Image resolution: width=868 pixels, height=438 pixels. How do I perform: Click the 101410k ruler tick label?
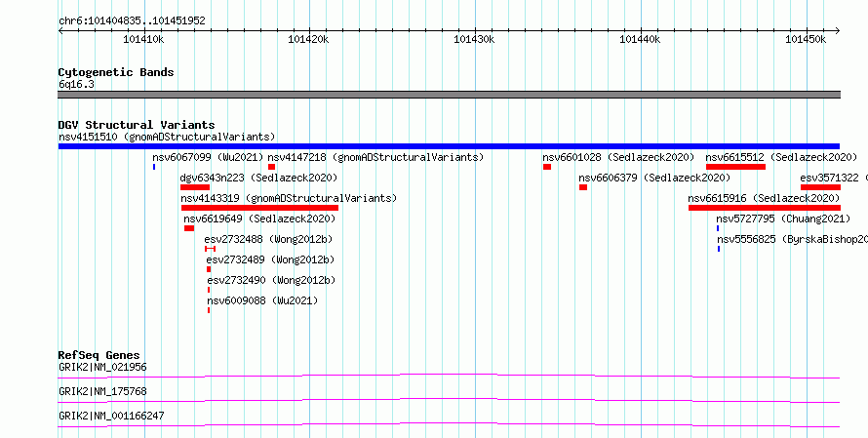143,40
